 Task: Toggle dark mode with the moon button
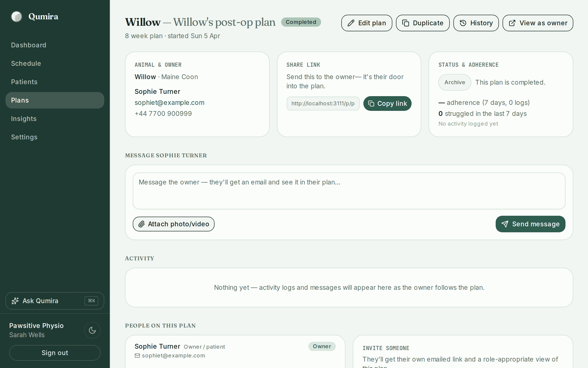pyautogui.click(x=92, y=330)
